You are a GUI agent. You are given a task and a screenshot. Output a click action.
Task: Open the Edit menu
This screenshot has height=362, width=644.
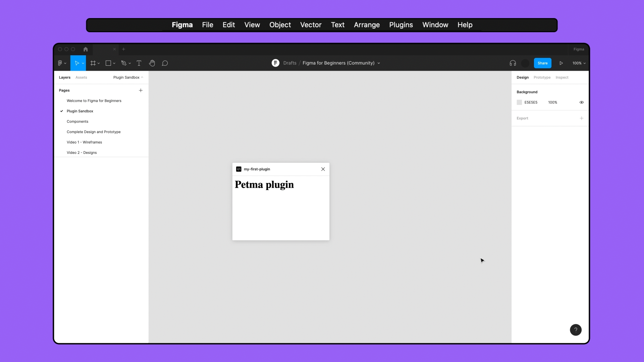(x=228, y=25)
